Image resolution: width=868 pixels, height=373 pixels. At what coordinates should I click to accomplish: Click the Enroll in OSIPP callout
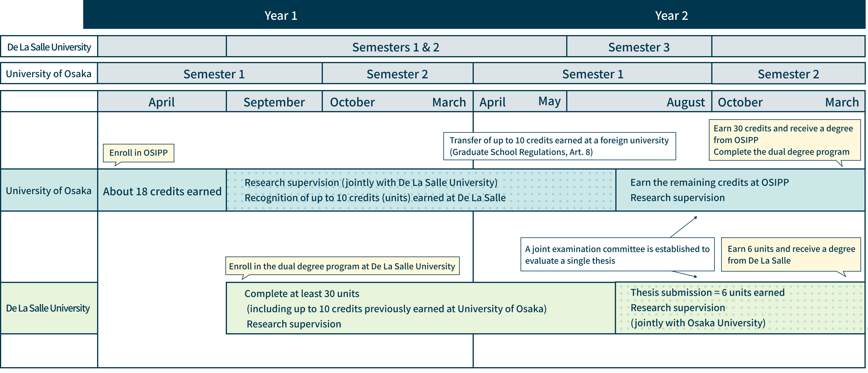click(x=139, y=153)
